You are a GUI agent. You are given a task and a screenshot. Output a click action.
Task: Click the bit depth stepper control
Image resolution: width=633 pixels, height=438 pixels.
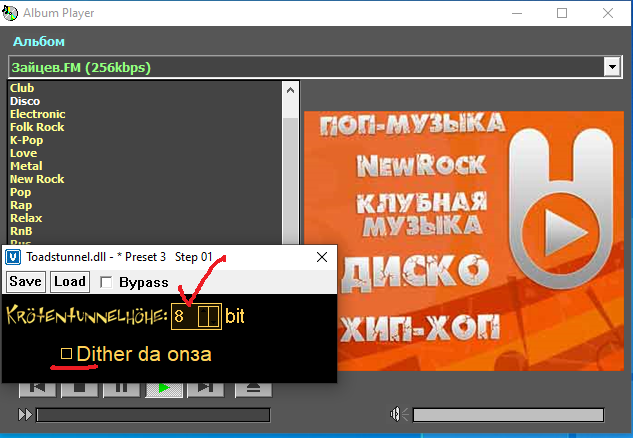pyautogui.click(x=209, y=316)
